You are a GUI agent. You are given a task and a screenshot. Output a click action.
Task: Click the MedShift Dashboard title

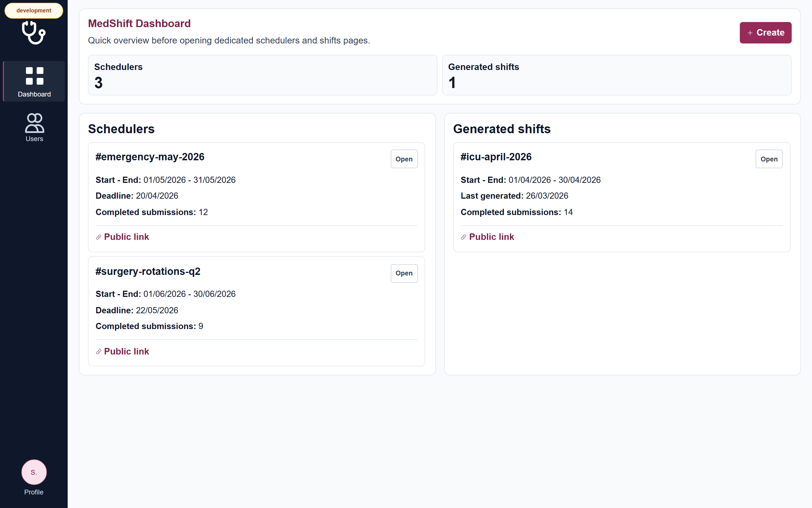pos(139,23)
